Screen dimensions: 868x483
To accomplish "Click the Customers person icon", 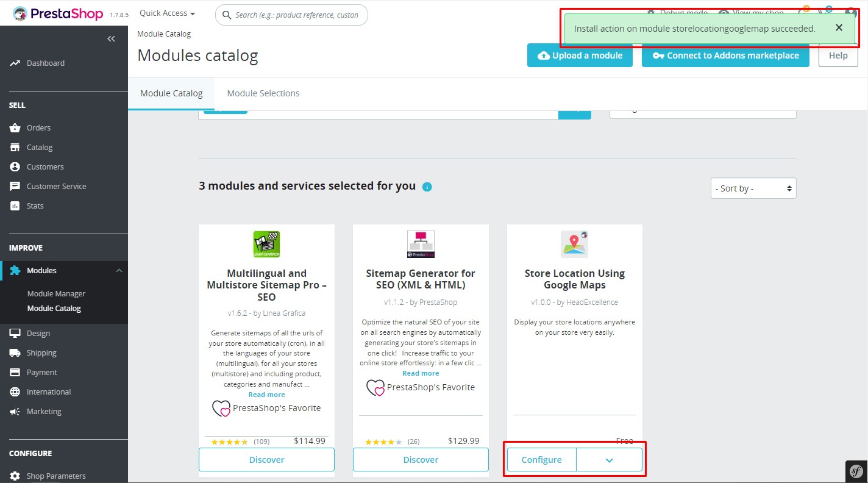I will coord(15,166).
